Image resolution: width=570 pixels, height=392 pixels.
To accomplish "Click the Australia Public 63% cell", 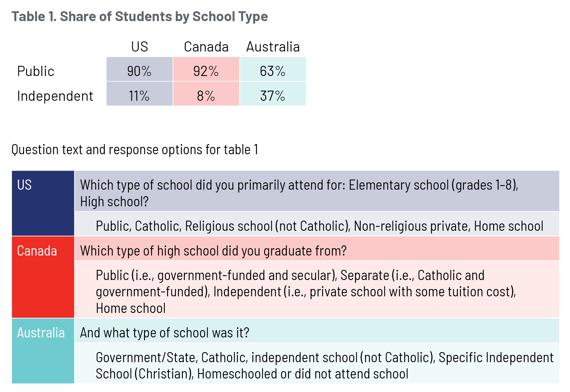I will (272, 71).
